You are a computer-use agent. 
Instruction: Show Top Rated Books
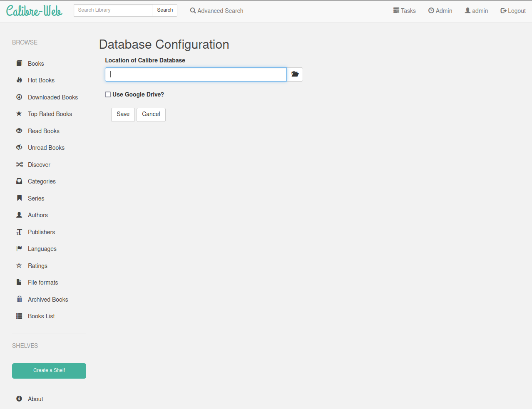pos(50,114)
